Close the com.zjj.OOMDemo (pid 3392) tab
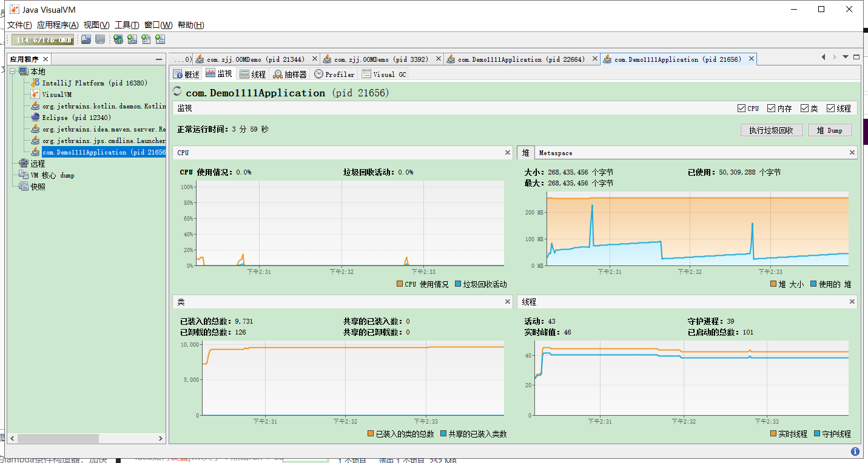The height and width of the screenshot is (463, 868). (x=439, y=59)
